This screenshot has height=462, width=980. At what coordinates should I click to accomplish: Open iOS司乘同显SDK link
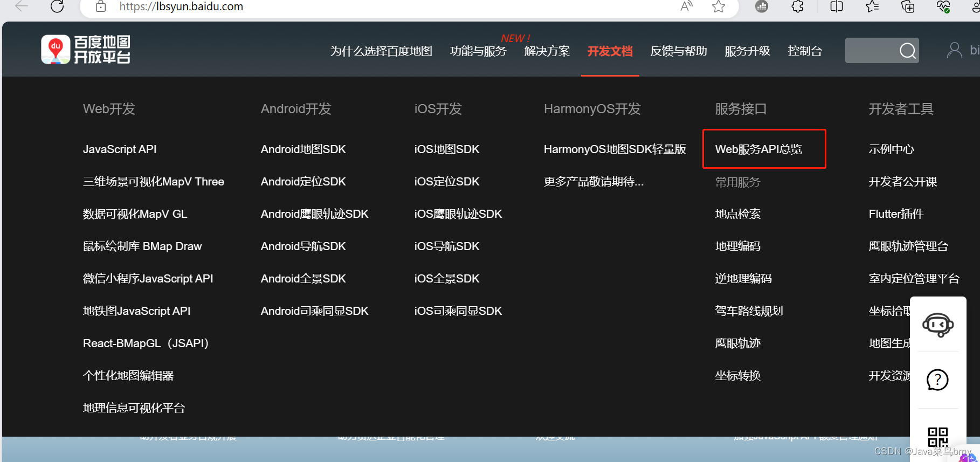point(458,311)
